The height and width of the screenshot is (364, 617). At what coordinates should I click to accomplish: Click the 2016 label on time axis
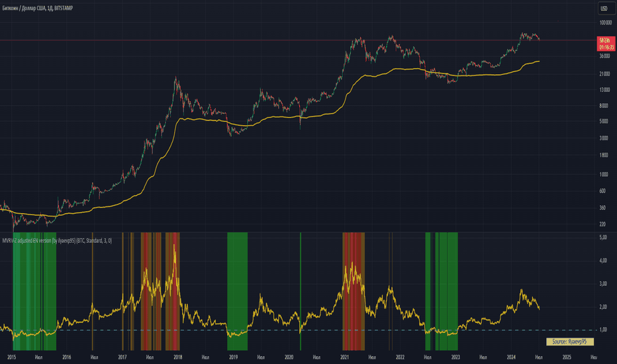click(66, 357)
